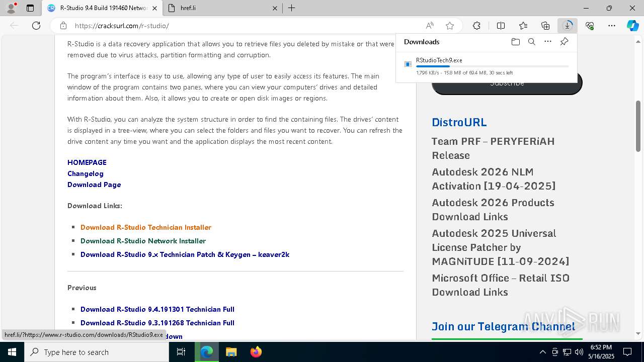Pin the Downloads panel
Viewport: 644px width, 362px height.
564,42
